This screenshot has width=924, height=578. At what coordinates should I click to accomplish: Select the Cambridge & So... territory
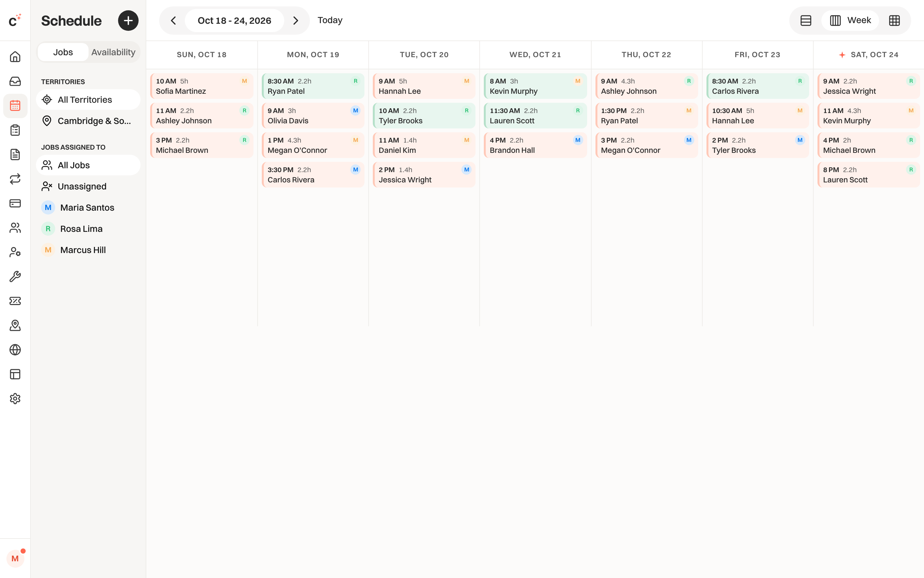[88, 121]
